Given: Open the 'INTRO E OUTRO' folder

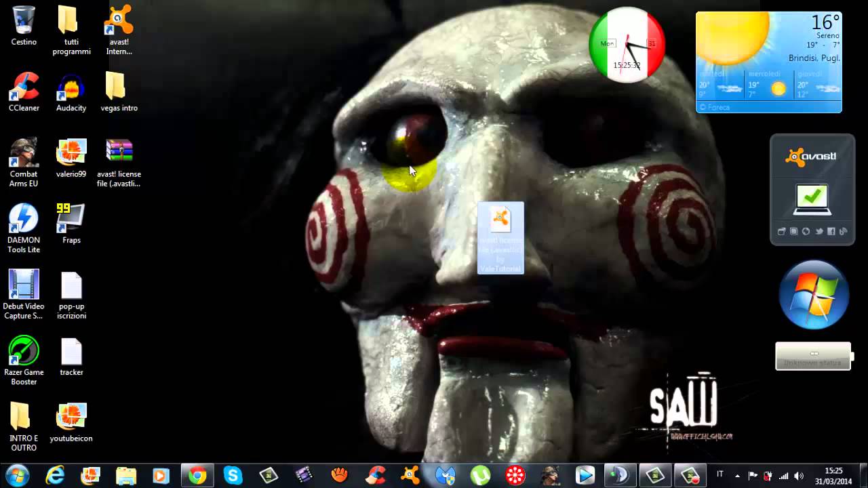Looking at the screenshot, I should [24, 427].
